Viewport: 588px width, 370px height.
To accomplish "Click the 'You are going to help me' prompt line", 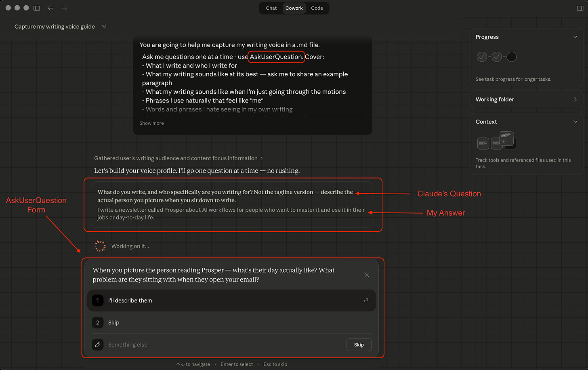I will 229,45.
